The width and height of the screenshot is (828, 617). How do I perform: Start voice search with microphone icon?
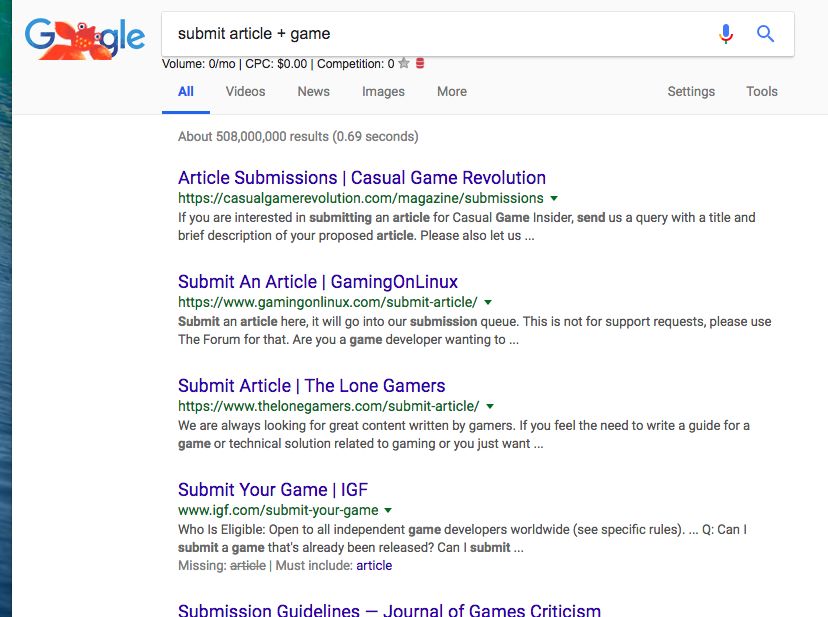(x=726, y=34)
